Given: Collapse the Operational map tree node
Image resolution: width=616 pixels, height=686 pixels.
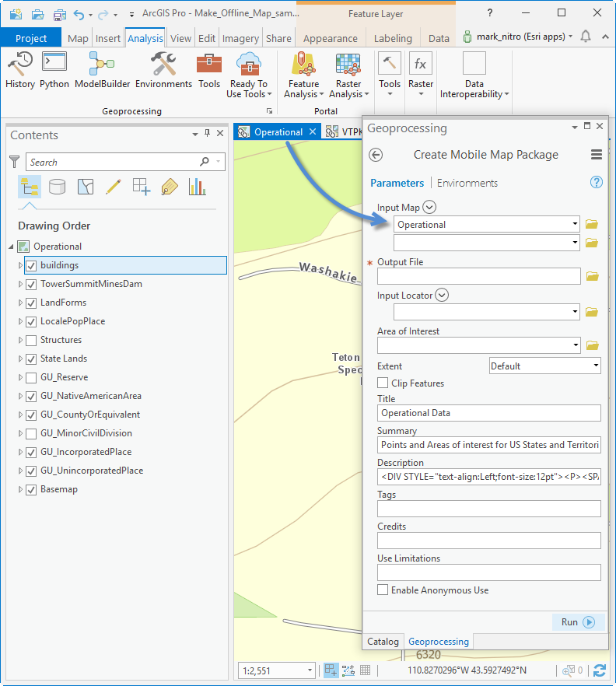Looking at the screenshot, I should click(12, 247).
